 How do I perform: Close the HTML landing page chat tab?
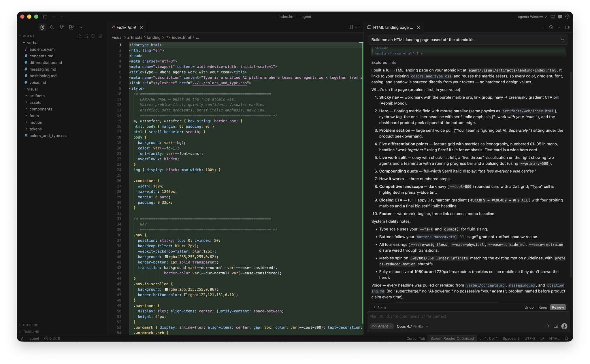419,27
